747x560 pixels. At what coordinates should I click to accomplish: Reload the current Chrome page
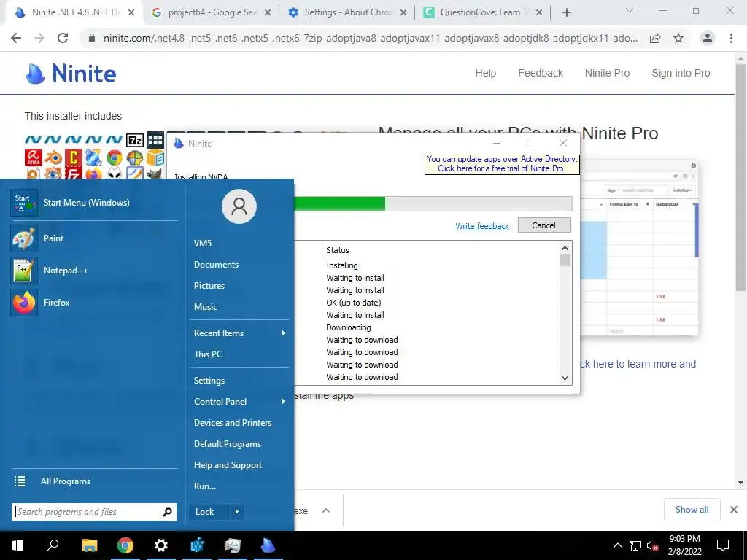point(63,38)
